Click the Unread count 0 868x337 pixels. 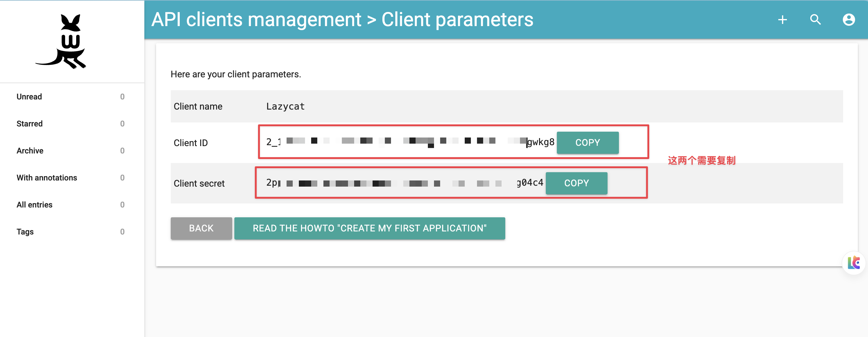click(x=122, y=97)
